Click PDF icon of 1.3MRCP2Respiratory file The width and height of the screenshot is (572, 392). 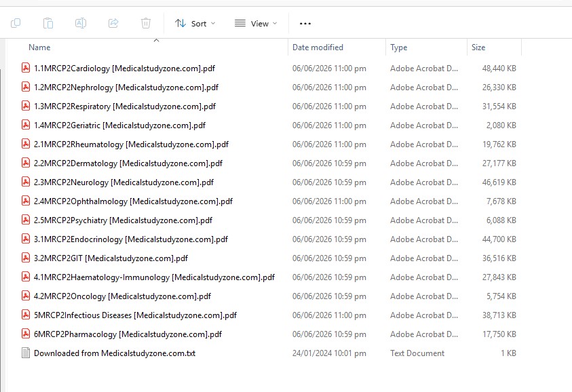click(x=26, y=106)
